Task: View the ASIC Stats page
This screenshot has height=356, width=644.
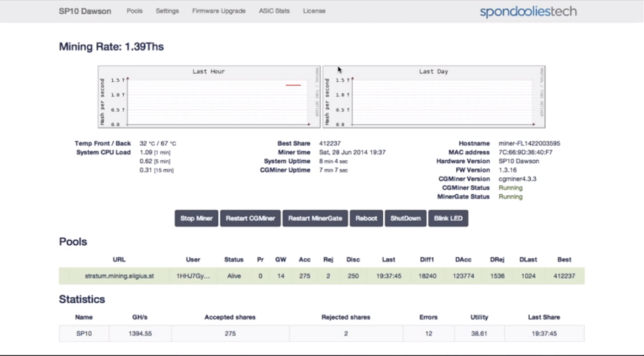Action: point(274,11)
